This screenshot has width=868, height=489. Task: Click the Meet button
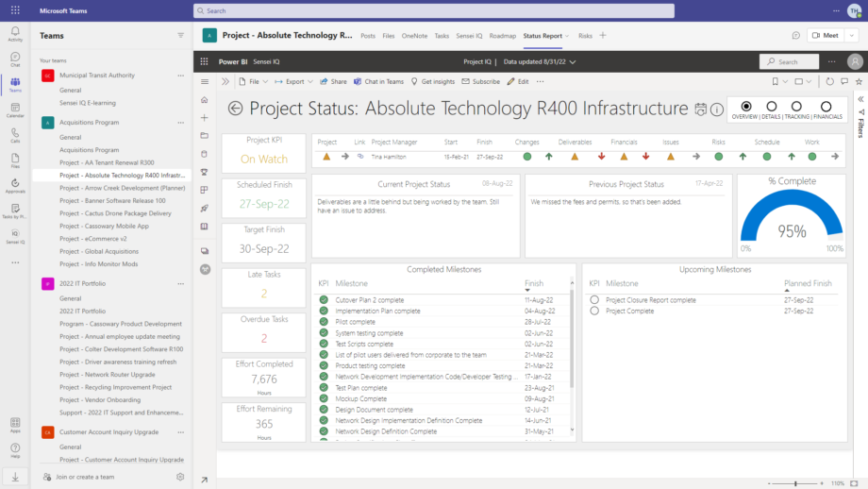[825, 36]
